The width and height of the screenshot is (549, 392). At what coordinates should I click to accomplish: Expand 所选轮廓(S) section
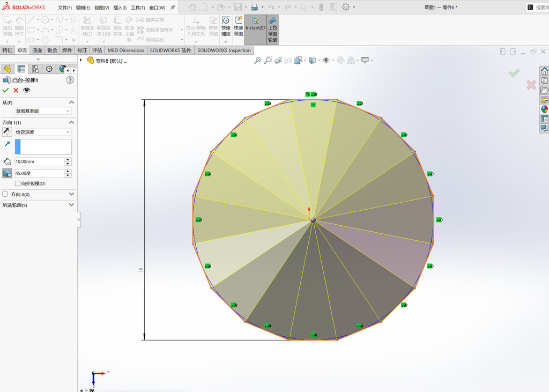click(71, 205)
